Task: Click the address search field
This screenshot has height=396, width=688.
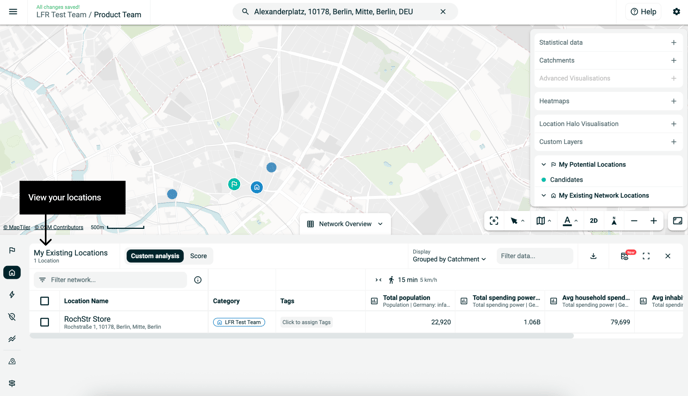Action: pyautogui.click(x=344, y=12)
